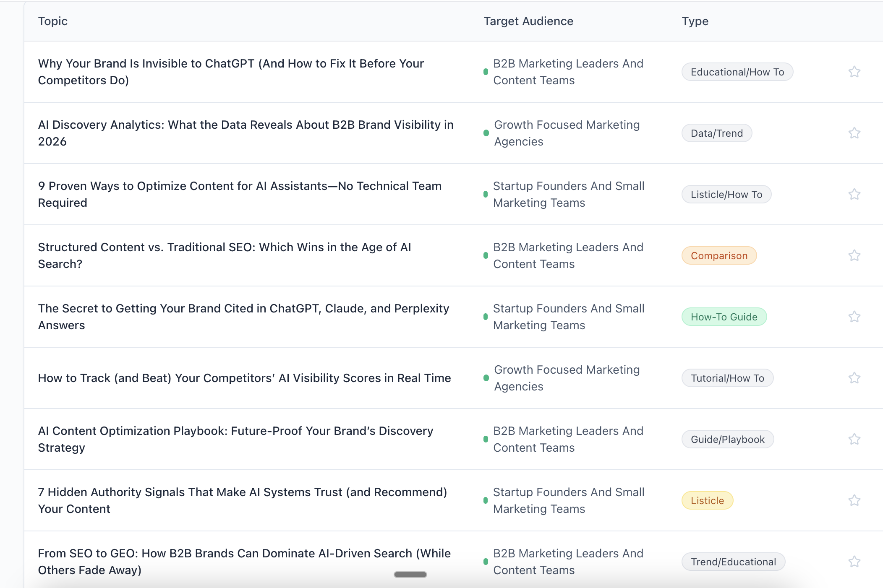The width and height of the screenshot is (883, 588).
Task: Sort by the Topic column header
Action: click(x=53, y=21)
